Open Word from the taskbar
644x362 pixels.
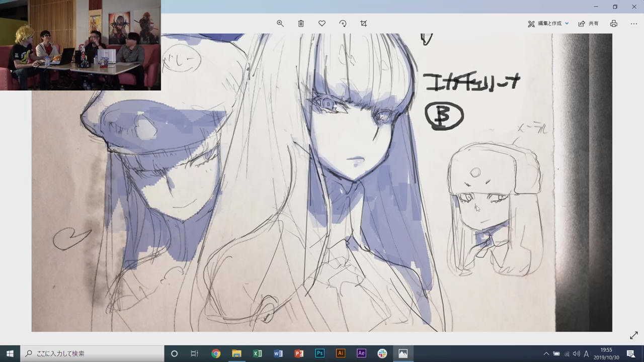(278, 353)
